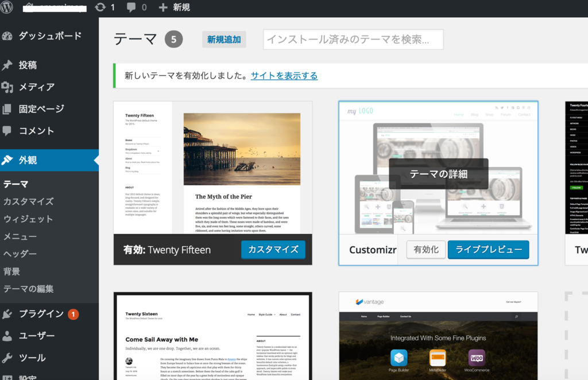
Task: Click the Users person icon
Action: 7,336
